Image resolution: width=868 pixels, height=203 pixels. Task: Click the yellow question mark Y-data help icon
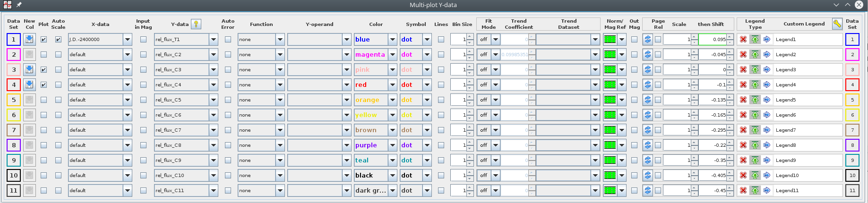[x=196, y=24]
